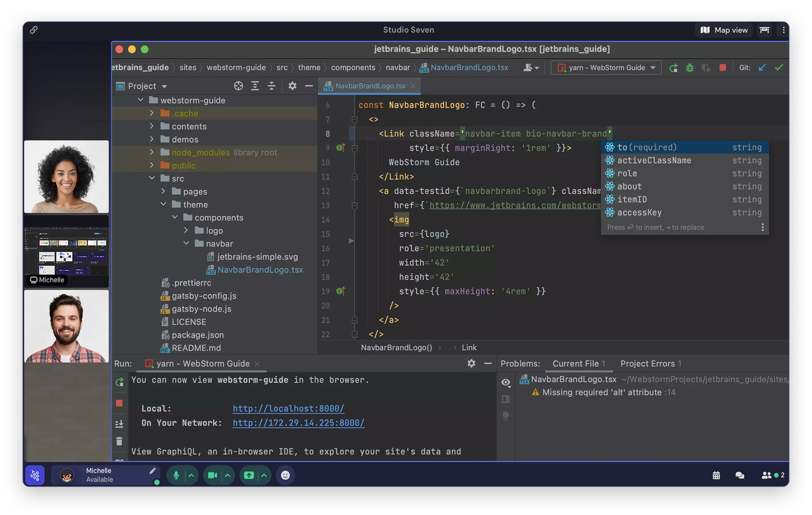
Task: Expand the pages folder
Action: click(x=163, y=191)
